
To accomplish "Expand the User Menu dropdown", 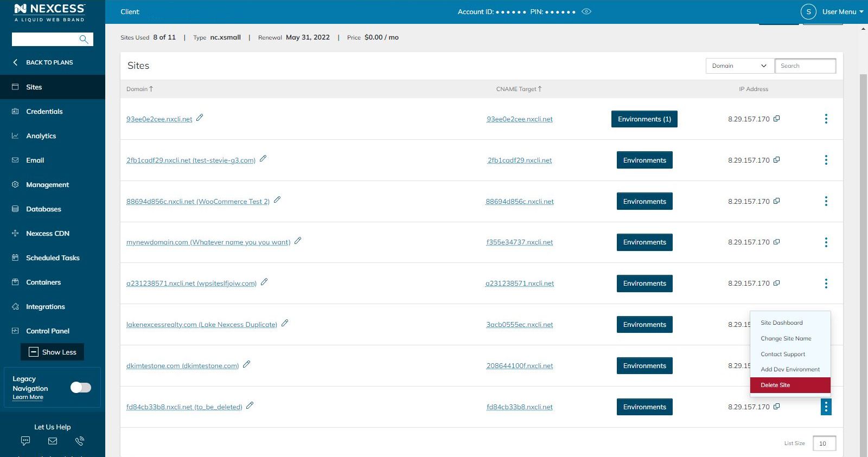I will point(843,11).
